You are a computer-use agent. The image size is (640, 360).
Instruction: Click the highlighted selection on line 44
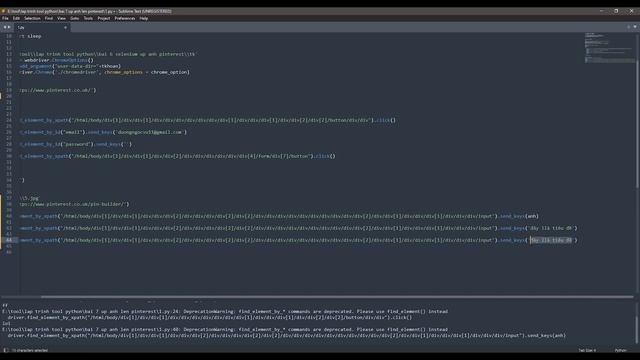tap(551, 240)
